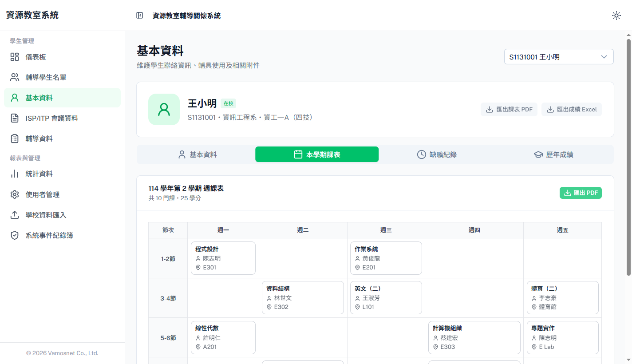This screenshot has height=364, width=632.
Task: Click the 學校資料匯入 upload icon
Action: pyautogui.click(x=15, y=215)
